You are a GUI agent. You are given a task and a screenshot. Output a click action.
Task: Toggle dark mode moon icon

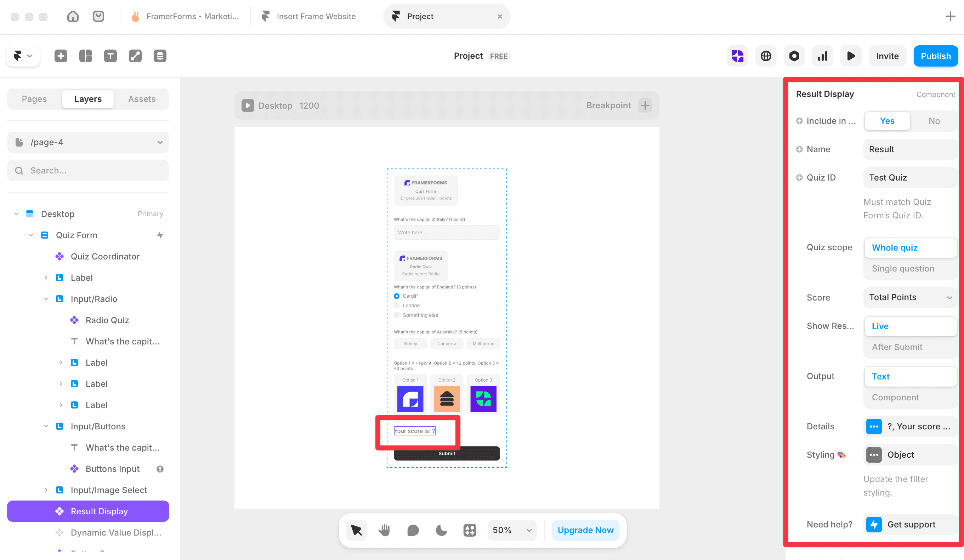tap(441, 530)
